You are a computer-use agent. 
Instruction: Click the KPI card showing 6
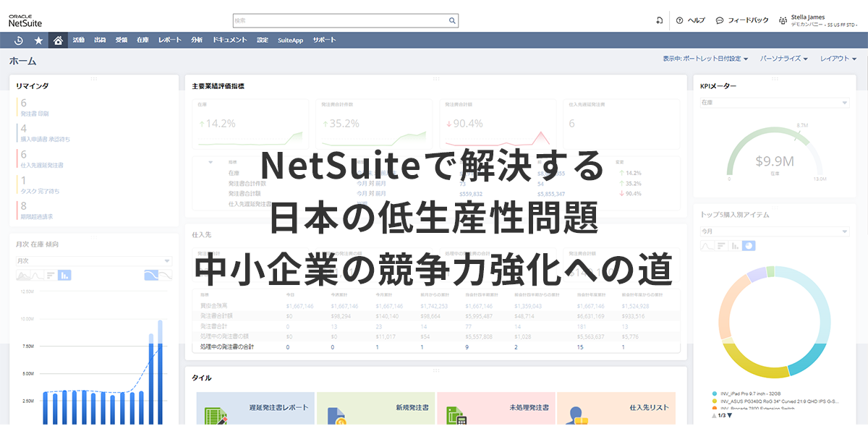[621, 122]
